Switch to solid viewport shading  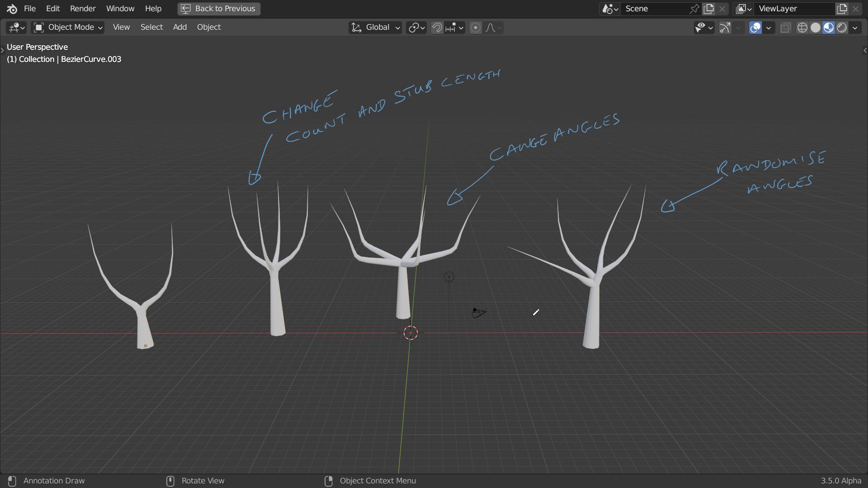point(816,28)
